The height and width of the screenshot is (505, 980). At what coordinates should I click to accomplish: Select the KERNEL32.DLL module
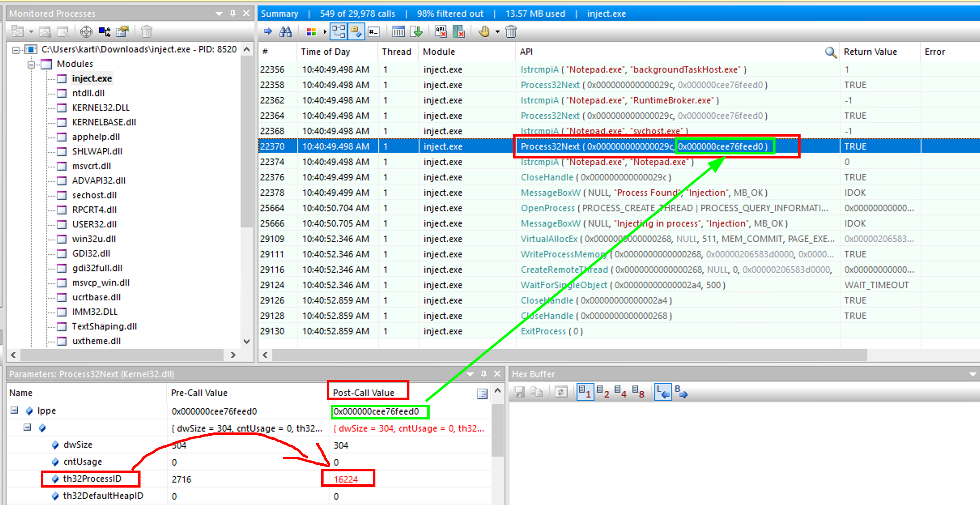click(100, 107)
